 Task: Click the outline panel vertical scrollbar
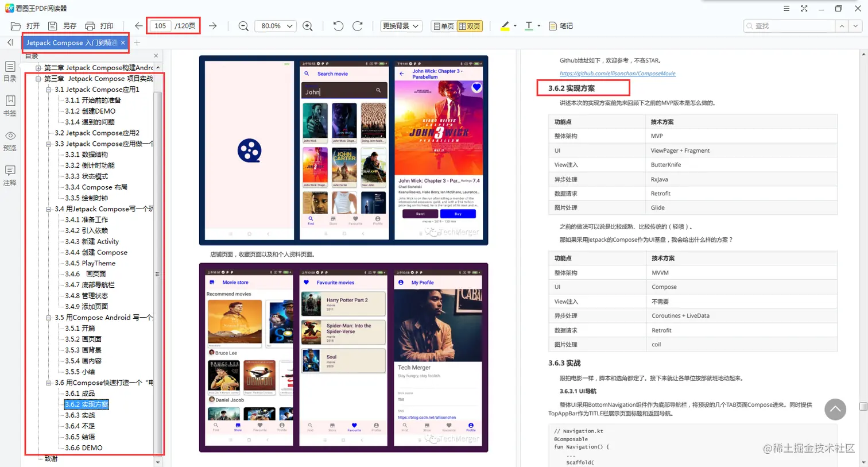[x=157, y=264]
